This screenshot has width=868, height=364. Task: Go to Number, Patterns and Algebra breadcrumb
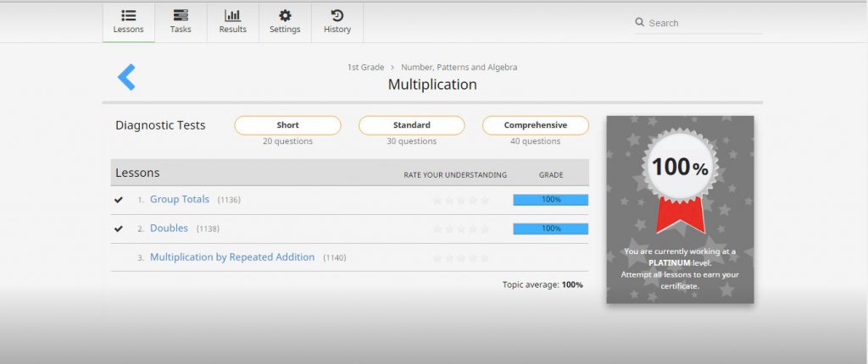(459, 67)
